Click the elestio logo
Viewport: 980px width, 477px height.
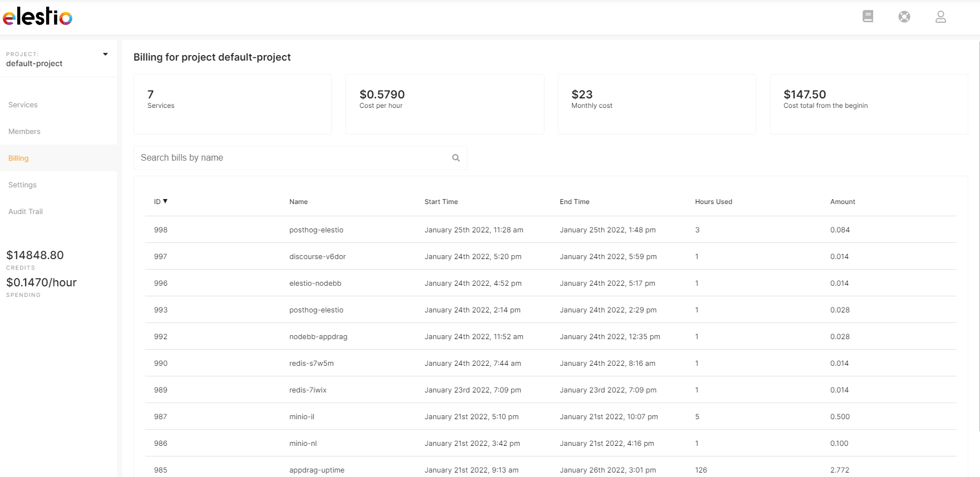pos(38,17)
